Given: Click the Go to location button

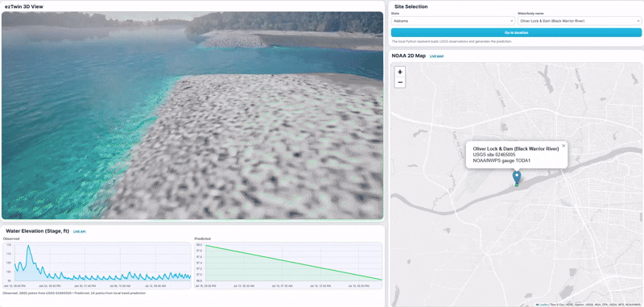Looking at the screenshot, I should coord(516,32).
